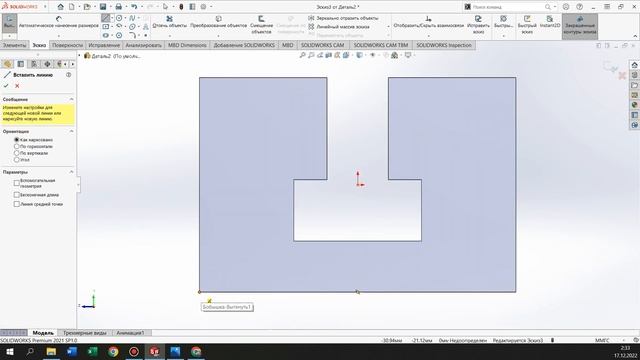Click Zoom to Fit in view toolbar
Screen dimensions: 640x360
302,55
